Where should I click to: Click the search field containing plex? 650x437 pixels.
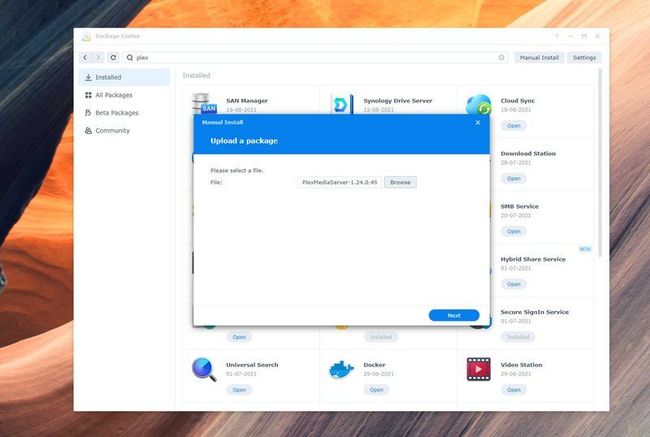coord(316,58)
